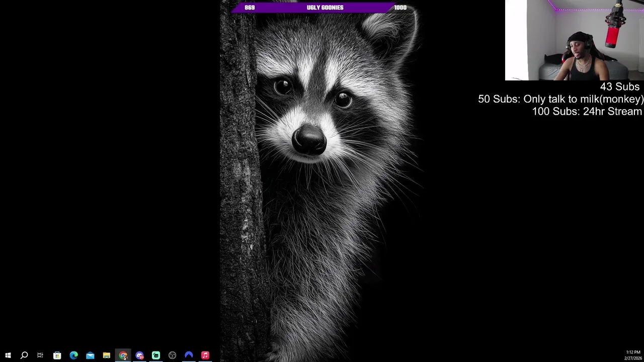Open Microsoft Edge from taskbar

pos(74,355)
